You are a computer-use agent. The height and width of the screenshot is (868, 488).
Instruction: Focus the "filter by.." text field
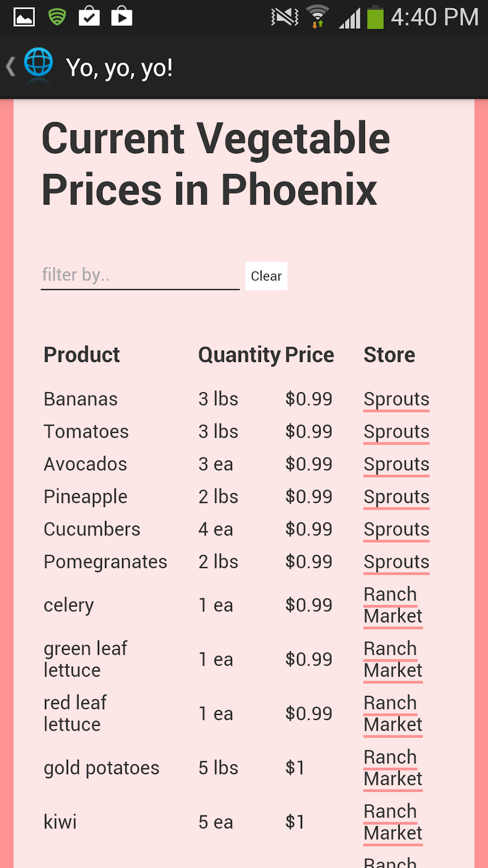point(140,275)
